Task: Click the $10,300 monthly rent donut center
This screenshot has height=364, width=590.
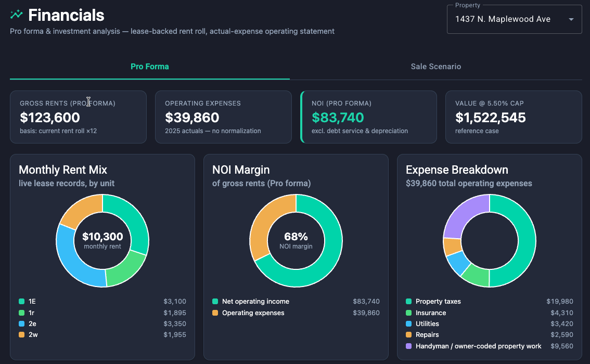Action: (x=102, y=240)
